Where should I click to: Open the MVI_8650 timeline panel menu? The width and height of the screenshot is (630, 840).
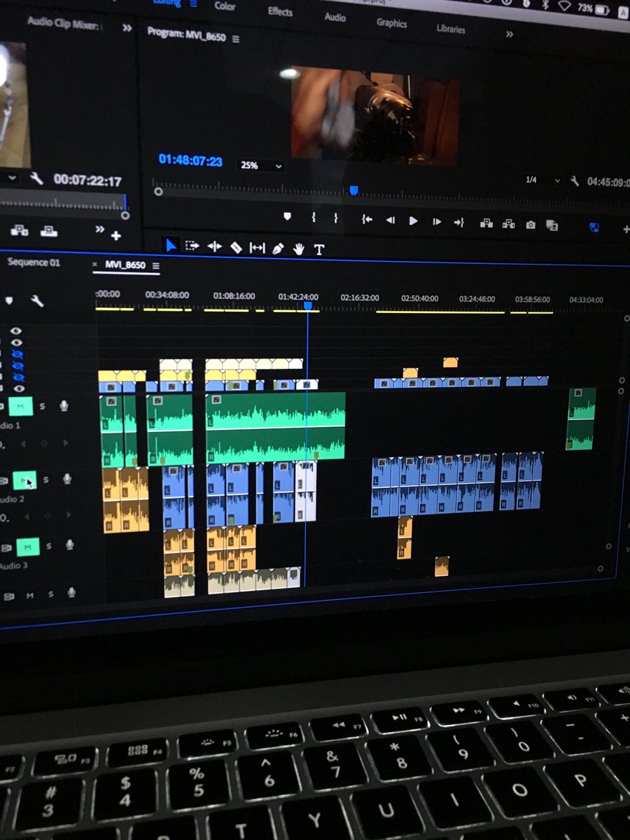[155, 266]
